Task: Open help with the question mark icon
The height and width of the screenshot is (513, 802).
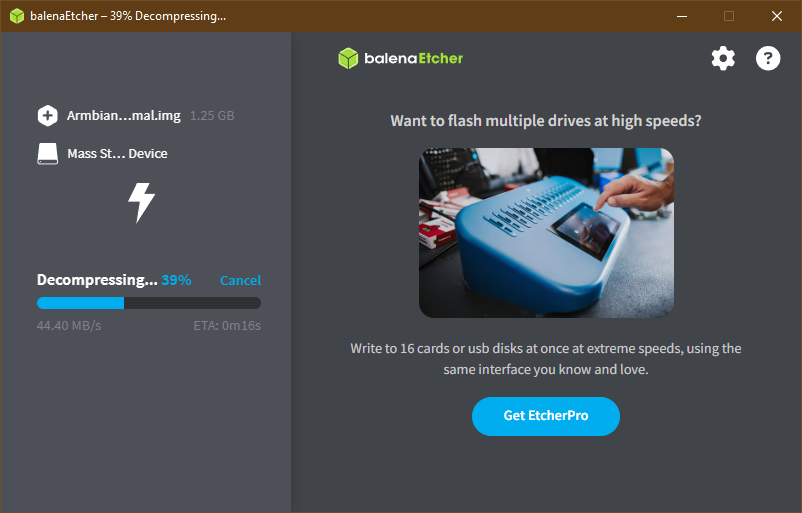Action: coord(768,58)
